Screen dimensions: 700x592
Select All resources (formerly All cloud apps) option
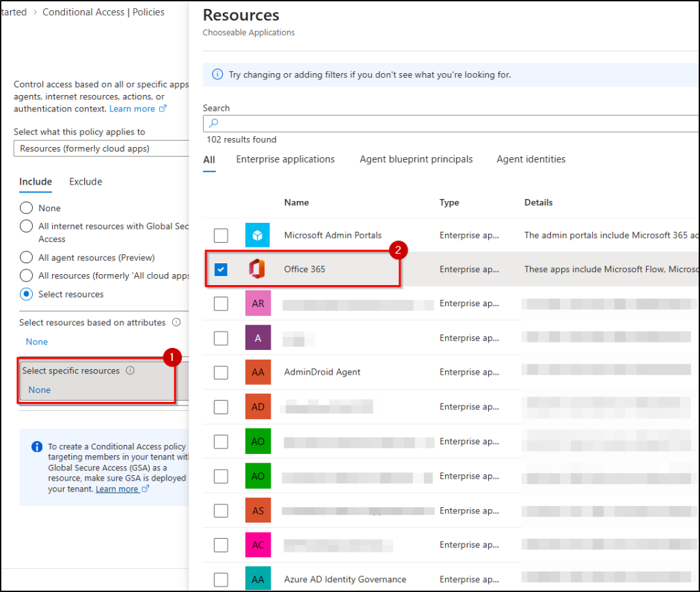tap(27, 276)
